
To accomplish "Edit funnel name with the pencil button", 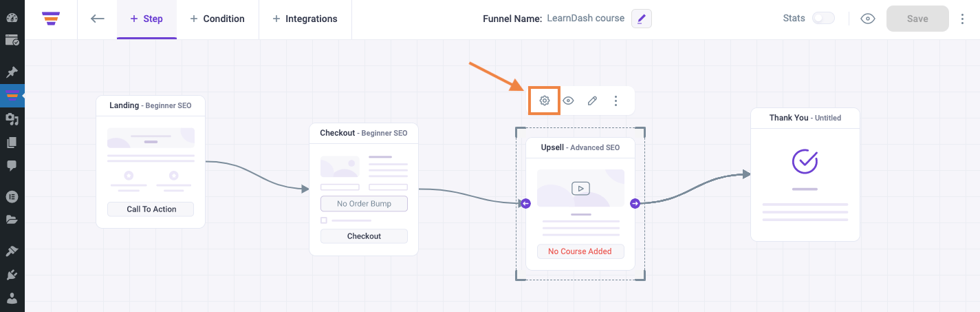I will [x=641, y=19].
